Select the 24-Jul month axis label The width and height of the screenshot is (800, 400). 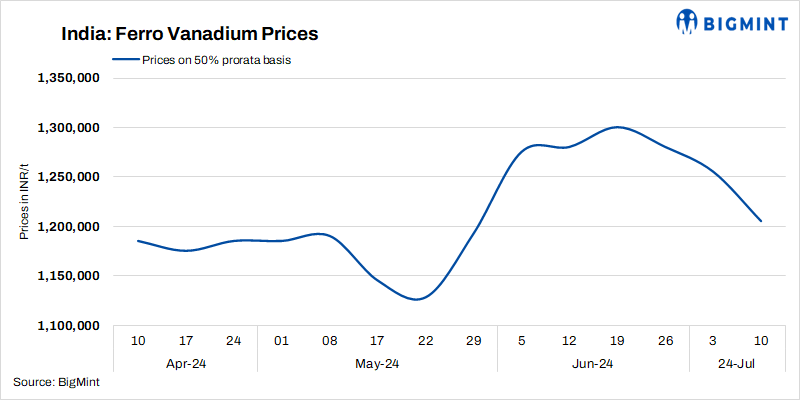click(737, 363)
